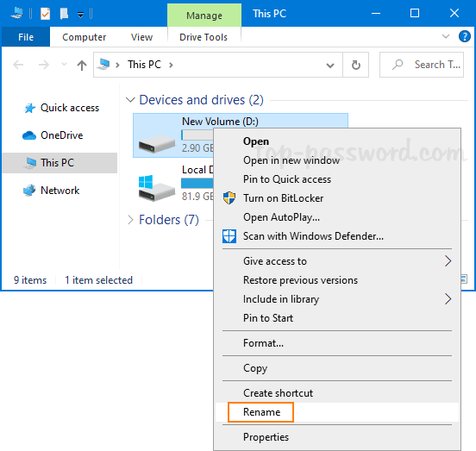Viewport: 476px width, 451px height.
Task: Click the chevron before This PC in address bar
Action: [117, 65]
